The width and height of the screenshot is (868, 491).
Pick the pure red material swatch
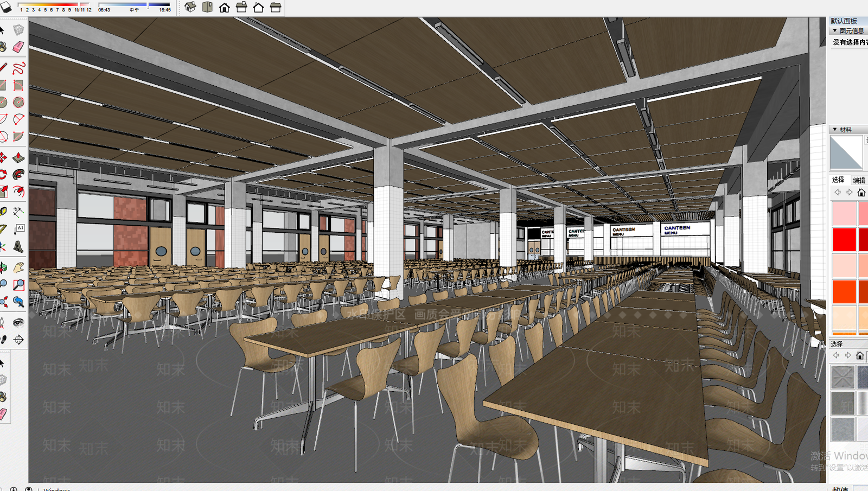coord(844,240)
